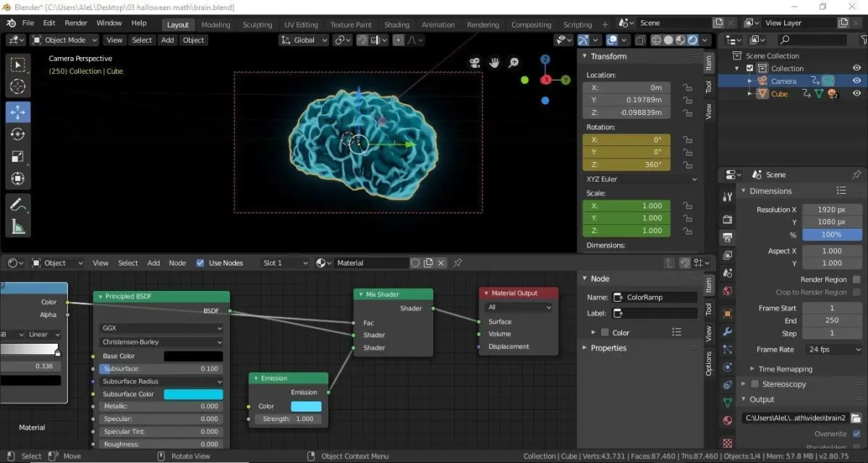Uncheck the Collection exclude checkbox in outliner

750,68
